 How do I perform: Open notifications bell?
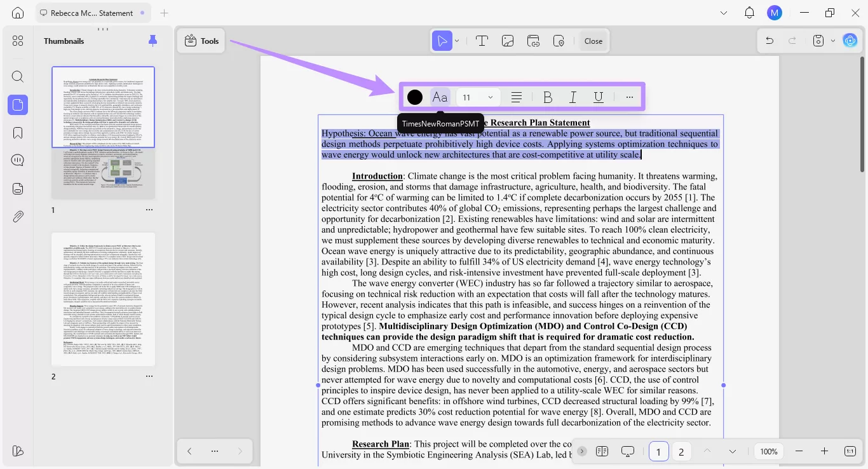749,13
